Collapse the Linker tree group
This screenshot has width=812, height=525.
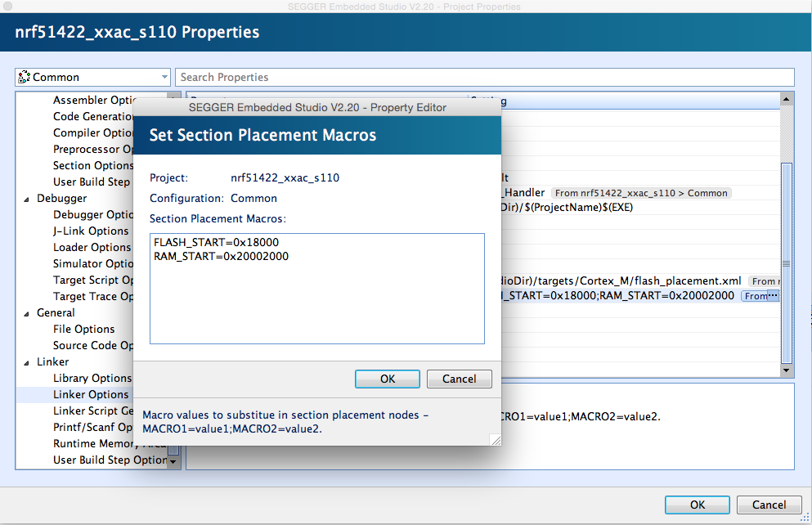26,362
